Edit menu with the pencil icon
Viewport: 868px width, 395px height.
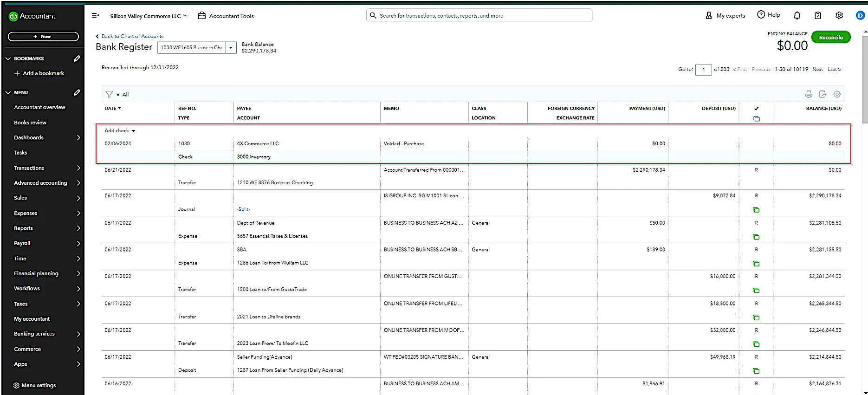[x=77, y=92]
